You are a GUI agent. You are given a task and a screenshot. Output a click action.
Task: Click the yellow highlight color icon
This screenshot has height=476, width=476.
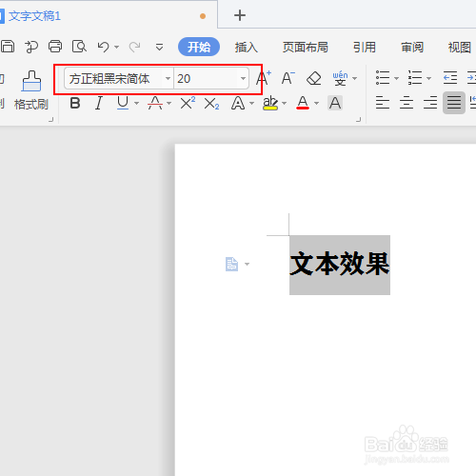click(x=270, y=103)
